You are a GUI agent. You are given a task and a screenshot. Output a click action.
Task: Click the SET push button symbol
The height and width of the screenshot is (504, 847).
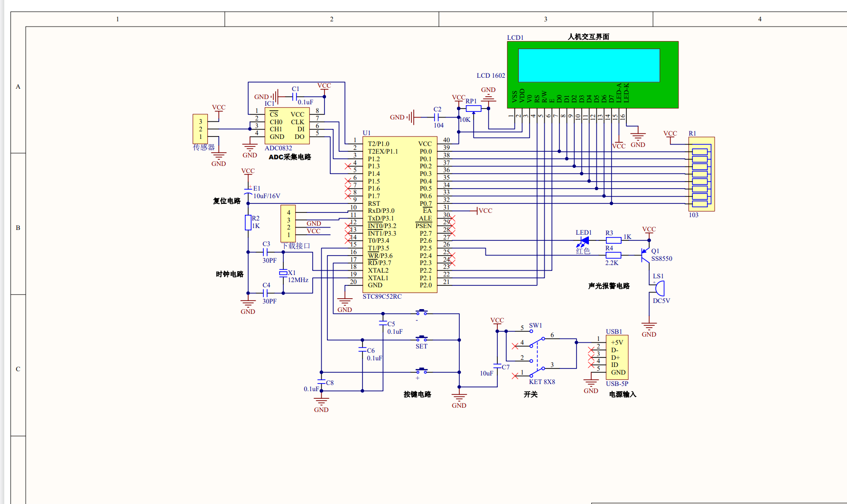pos(421,339)
